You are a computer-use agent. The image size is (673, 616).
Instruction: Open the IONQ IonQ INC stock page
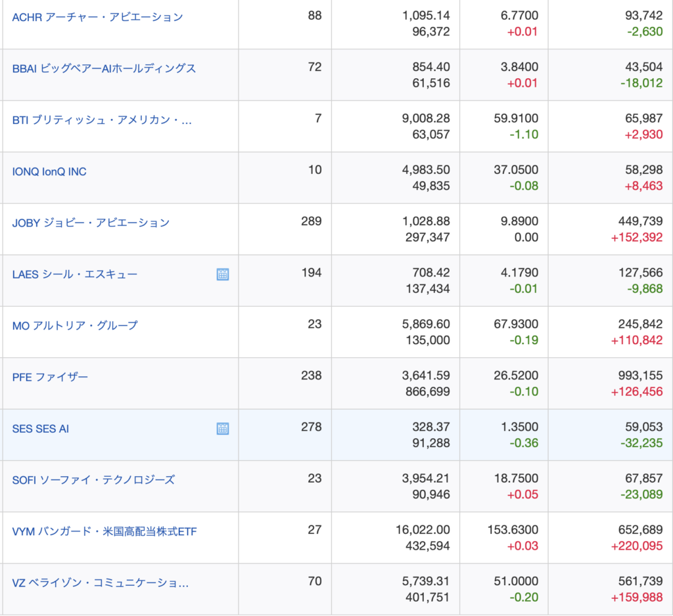click(x=49, y=171)
